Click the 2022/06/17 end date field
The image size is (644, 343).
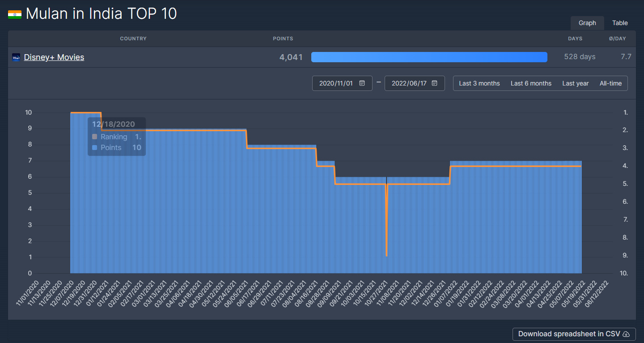pos(415,83)
